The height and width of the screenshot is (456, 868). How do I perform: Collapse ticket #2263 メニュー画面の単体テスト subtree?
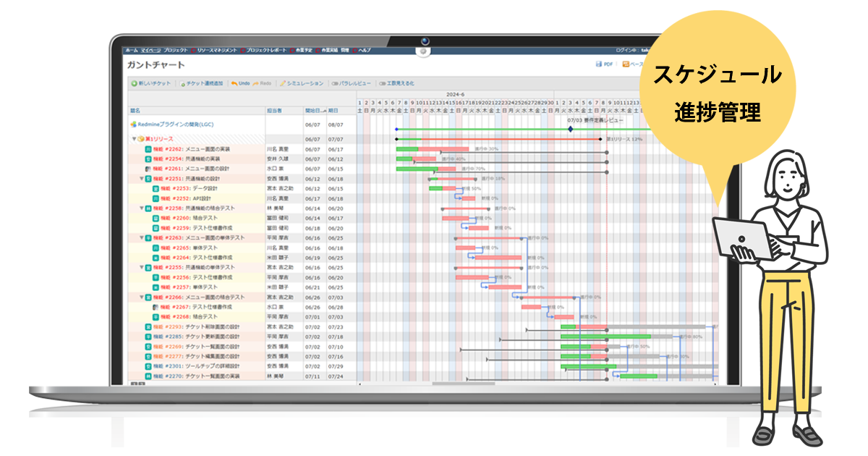142,237
